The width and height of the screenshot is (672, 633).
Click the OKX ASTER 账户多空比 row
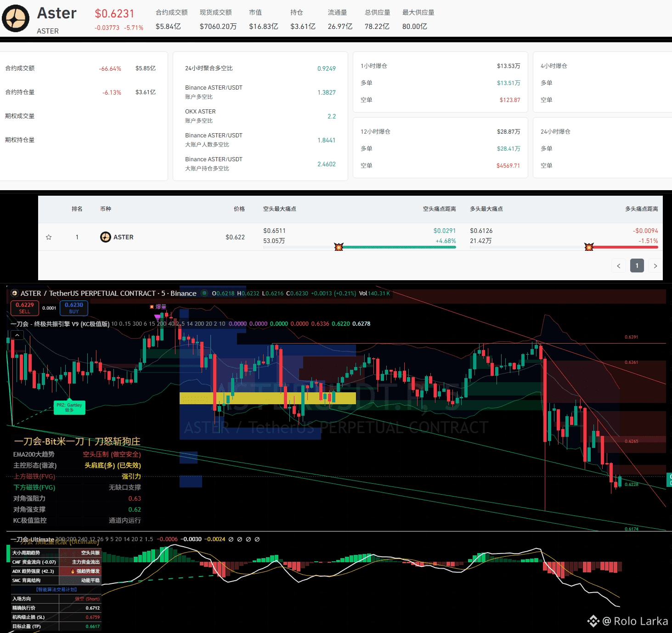coord(260,116)
